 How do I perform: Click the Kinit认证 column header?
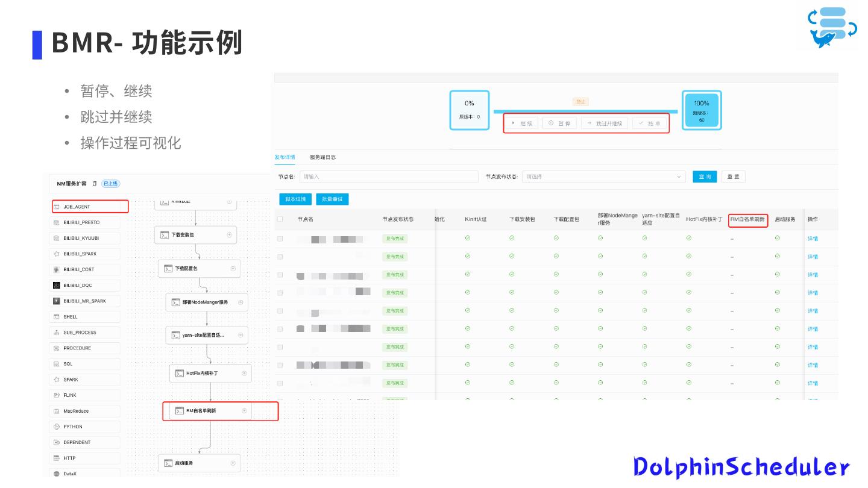coord(476,219)
